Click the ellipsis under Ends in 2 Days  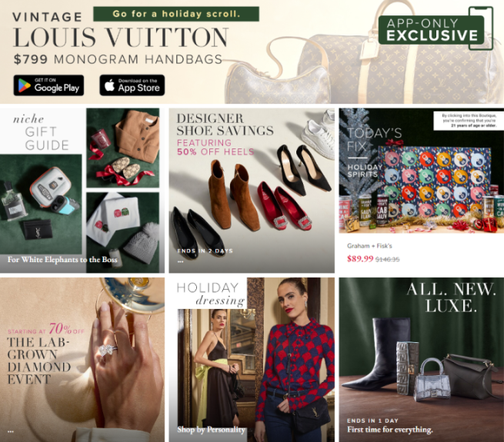coord(180,262)
